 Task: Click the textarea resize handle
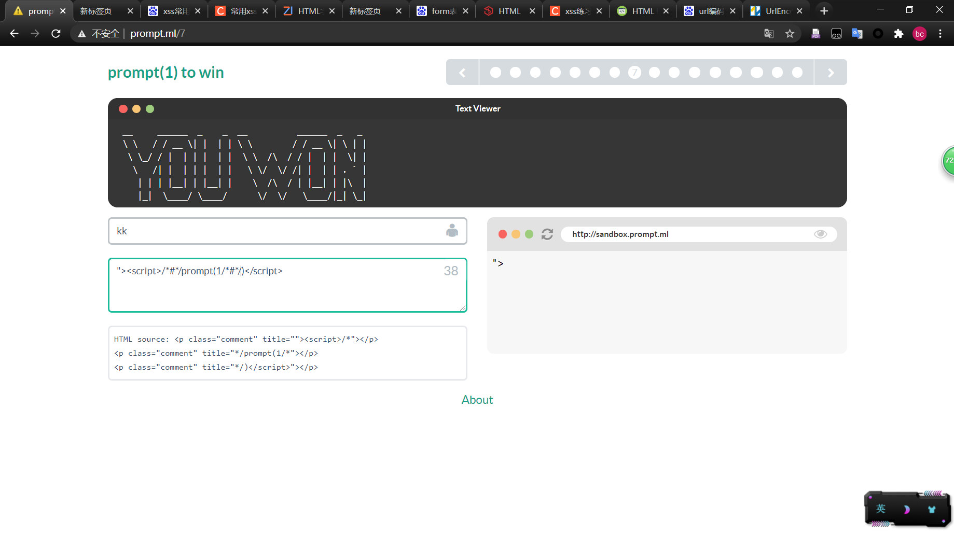pyautogui.click(x=463, y=308)
